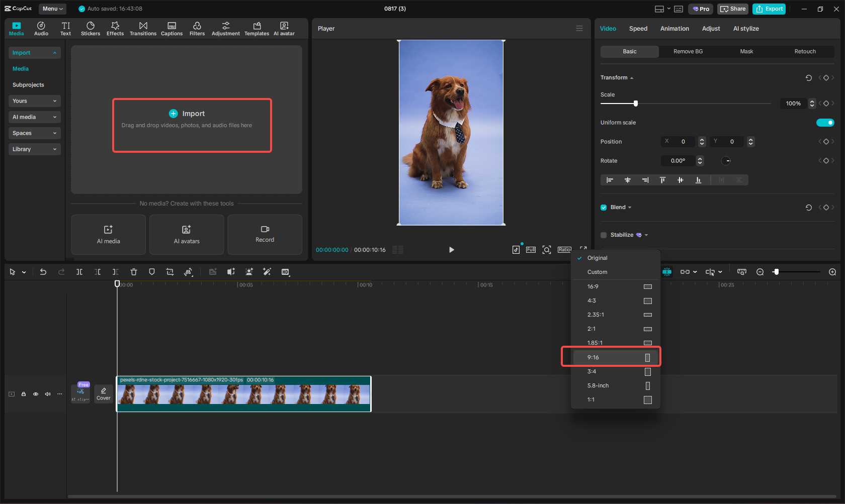Image resolution: width=845 pixels, height=504 pixels.
Task: Select the Crop tool above the timeline
Action: pos(170,272)
